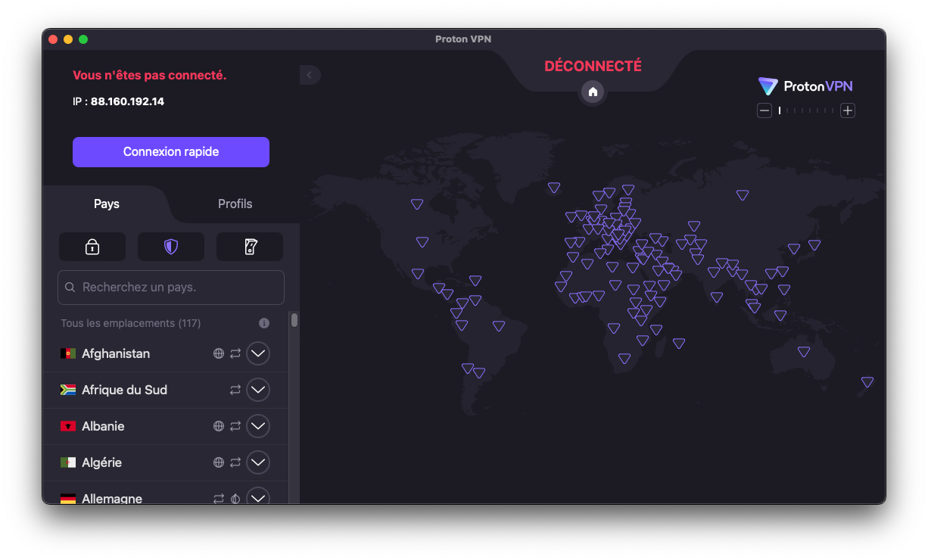928x560 pixels.
Task: Select the Russia server marker in Siberia
Action: (x=743, y=195)
